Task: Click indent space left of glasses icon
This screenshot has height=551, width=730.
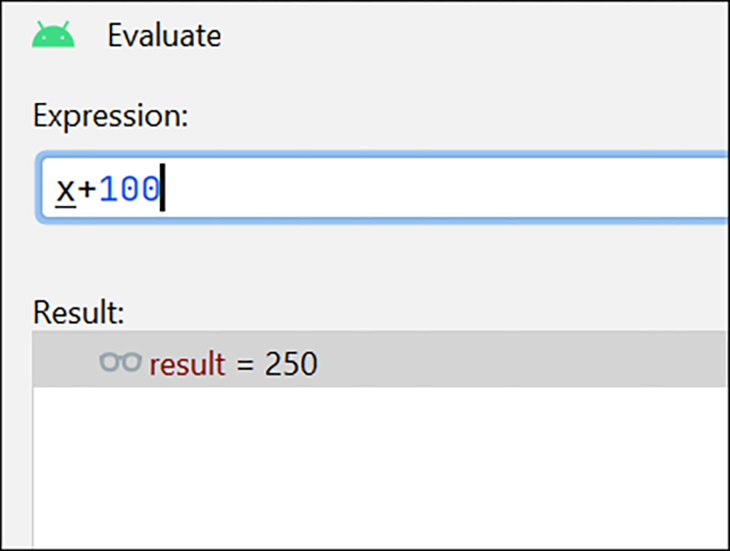Action: (x=65, y=361)
